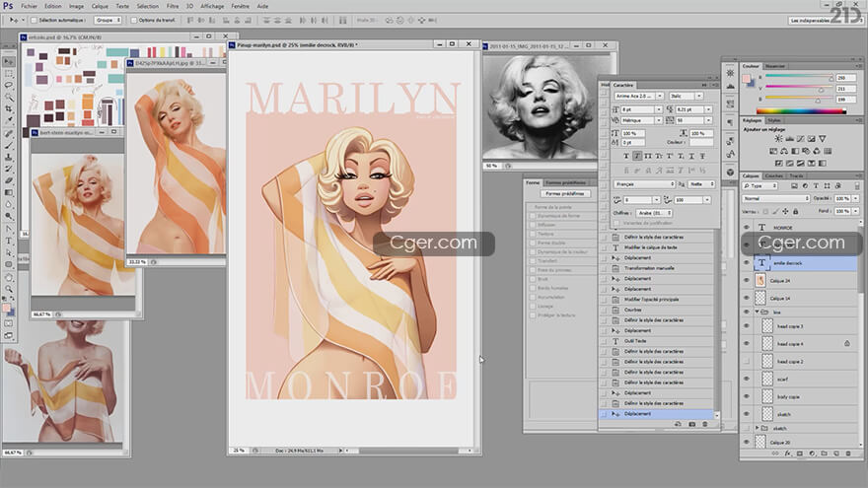Open the Français language dropdown
The height and width of the screenshot is (488, 868).
tap(645, 184)
